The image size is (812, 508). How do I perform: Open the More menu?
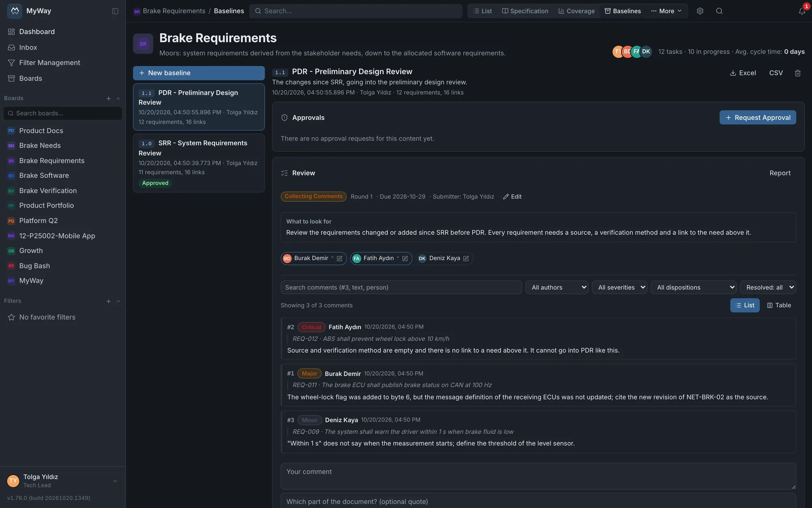(x=666, y=11)
